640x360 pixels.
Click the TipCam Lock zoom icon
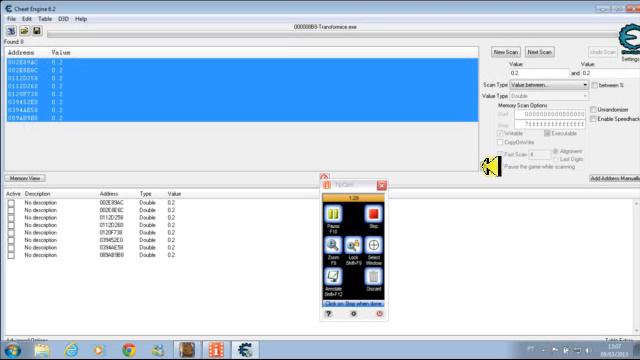coord(353,245)
